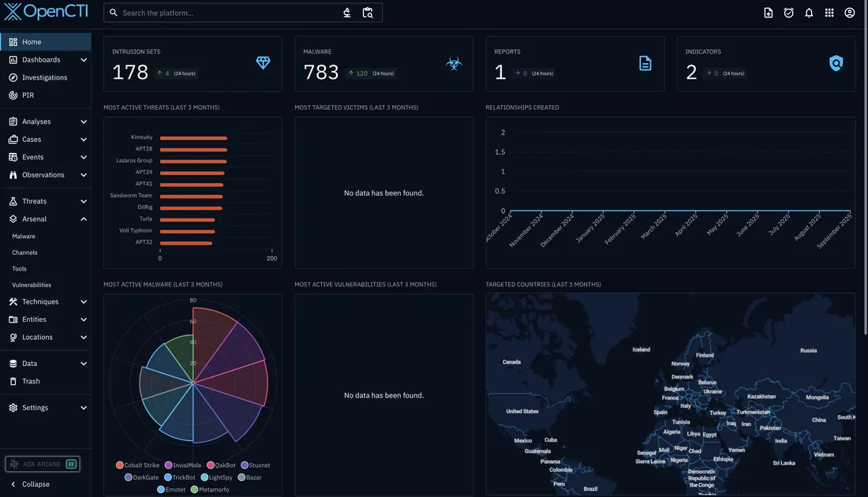
Task: Click the Reports document icon
Action: (645, 63)
